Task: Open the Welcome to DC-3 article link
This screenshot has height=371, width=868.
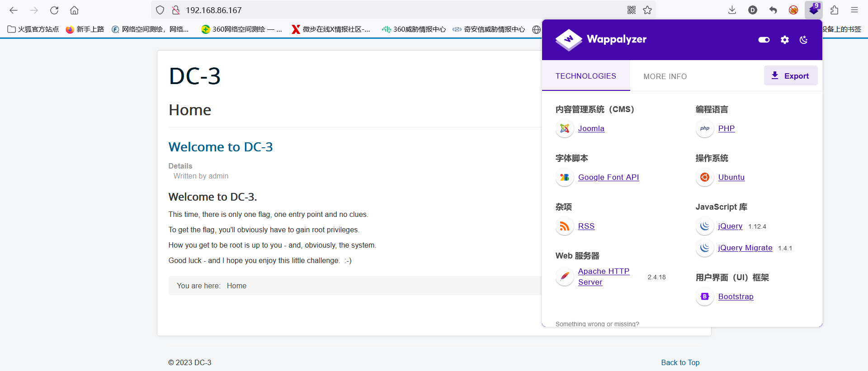Action: click(221, 147)
